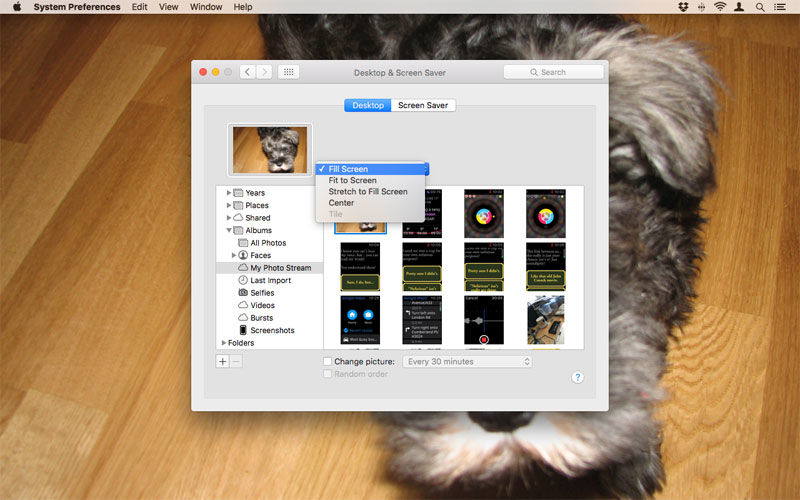This screenshot has height=500, width=800.
Task: Open Notification Center list icon
Action: (x=779, y=7)
